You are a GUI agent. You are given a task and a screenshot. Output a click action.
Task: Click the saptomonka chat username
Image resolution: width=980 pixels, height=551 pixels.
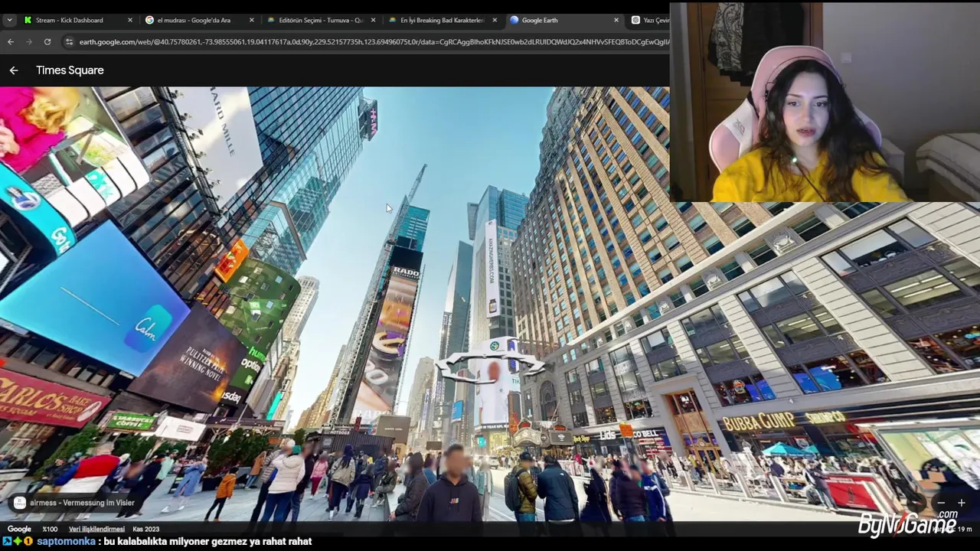[x=66, y=541]
